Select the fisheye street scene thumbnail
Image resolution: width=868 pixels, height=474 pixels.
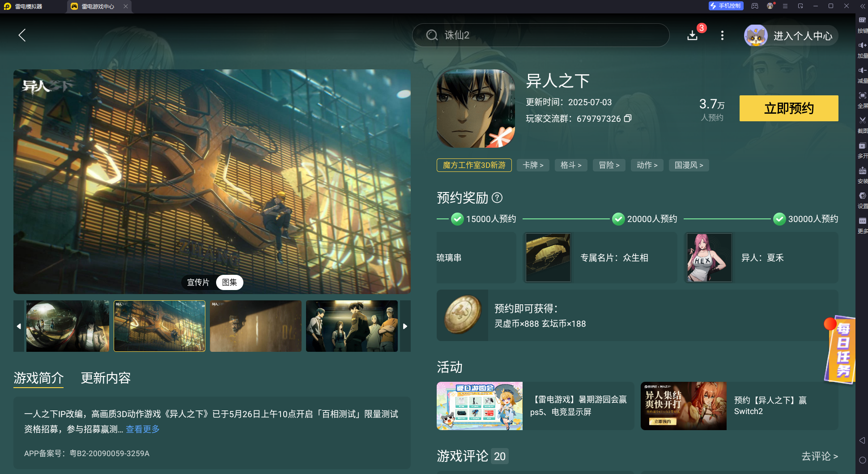point(68,326)
